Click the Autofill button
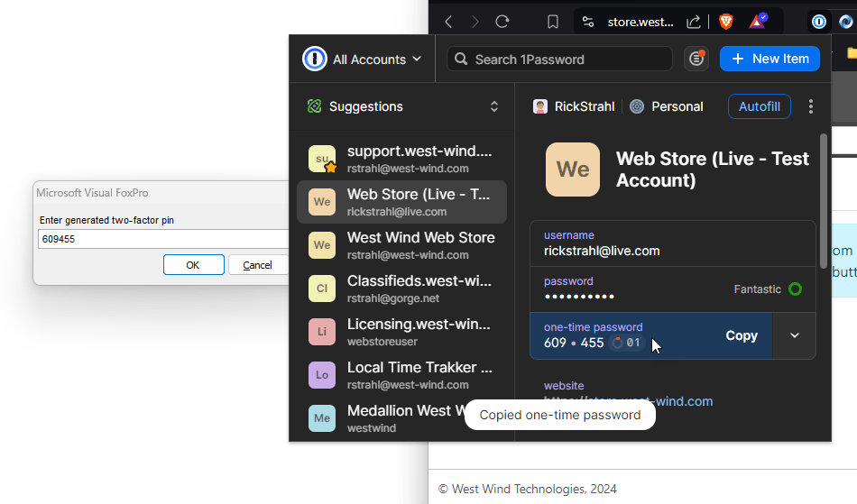 coord(759,106)
